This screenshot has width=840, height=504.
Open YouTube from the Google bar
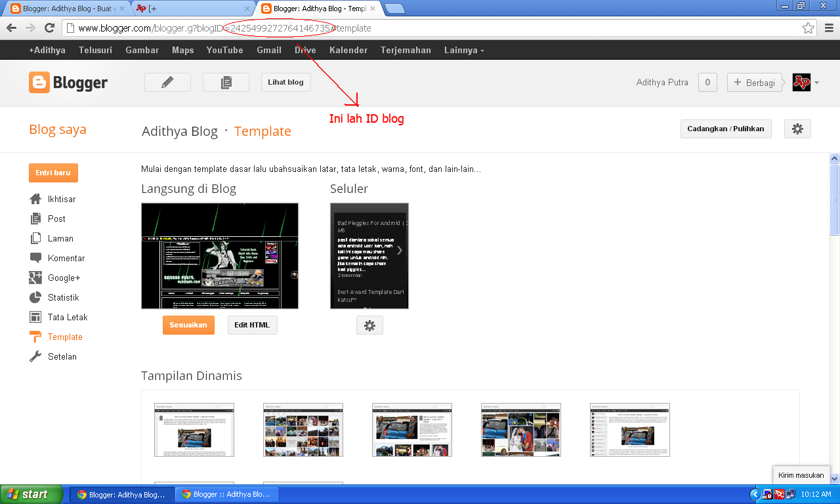(224, 50)
